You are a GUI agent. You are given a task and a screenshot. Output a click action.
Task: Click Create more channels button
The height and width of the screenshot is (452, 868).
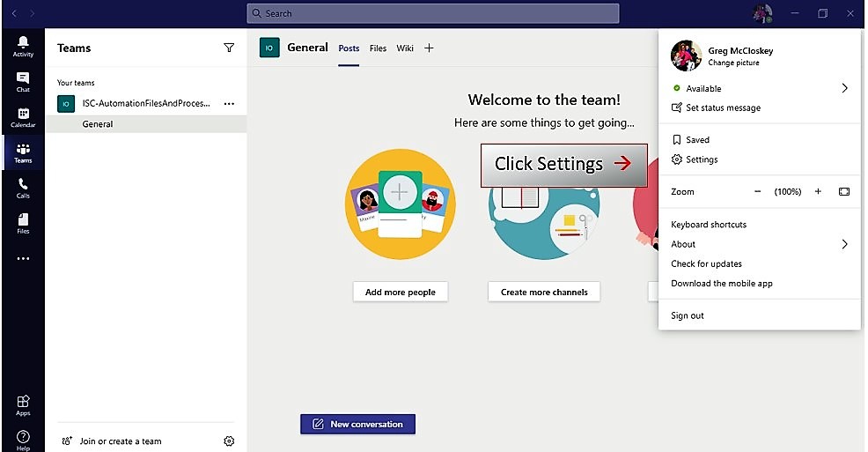(x=544, y=292)
